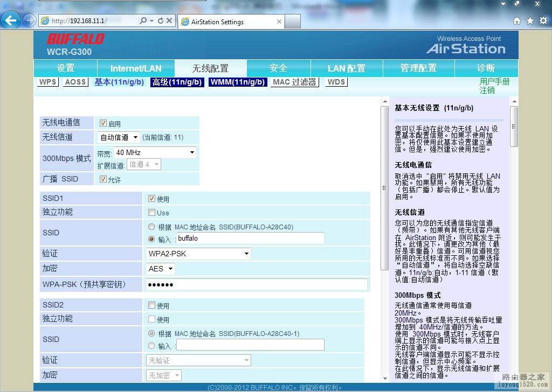This screenshot has width=552, height=392.
Task: Open 基本(11n/g/b) settings page
Action: [119, 82]
